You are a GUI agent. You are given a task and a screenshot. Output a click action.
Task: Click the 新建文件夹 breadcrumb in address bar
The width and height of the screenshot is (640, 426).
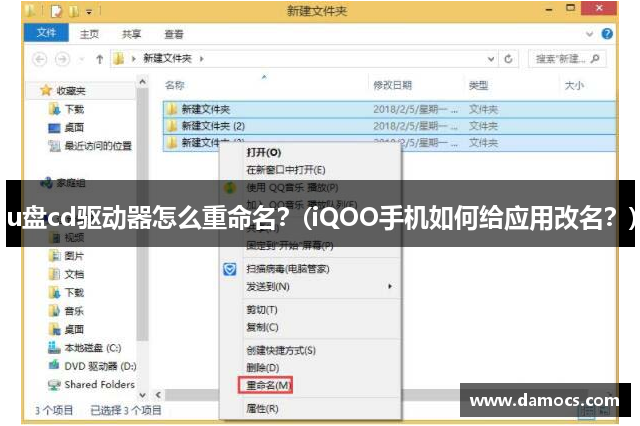[167, 59]
